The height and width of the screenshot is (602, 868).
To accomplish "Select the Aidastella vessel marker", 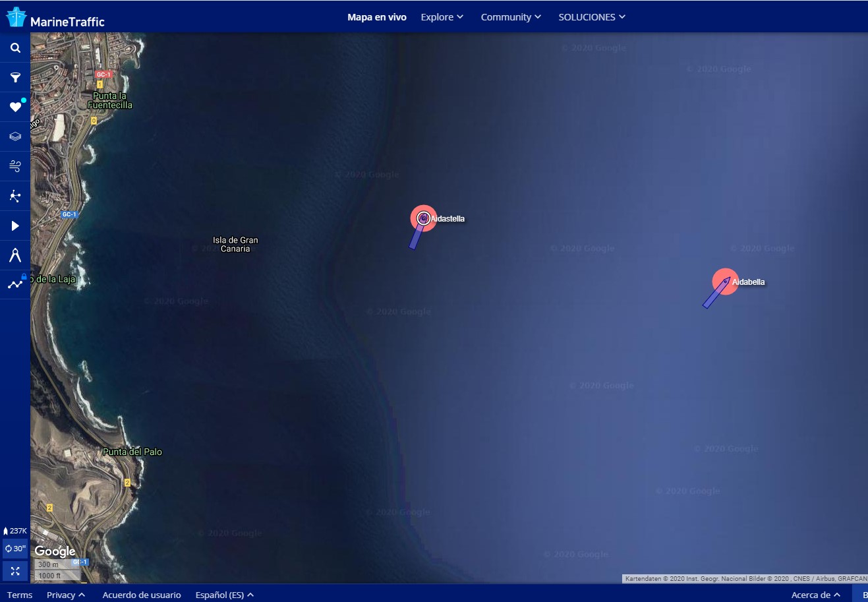I will point(423,218).
